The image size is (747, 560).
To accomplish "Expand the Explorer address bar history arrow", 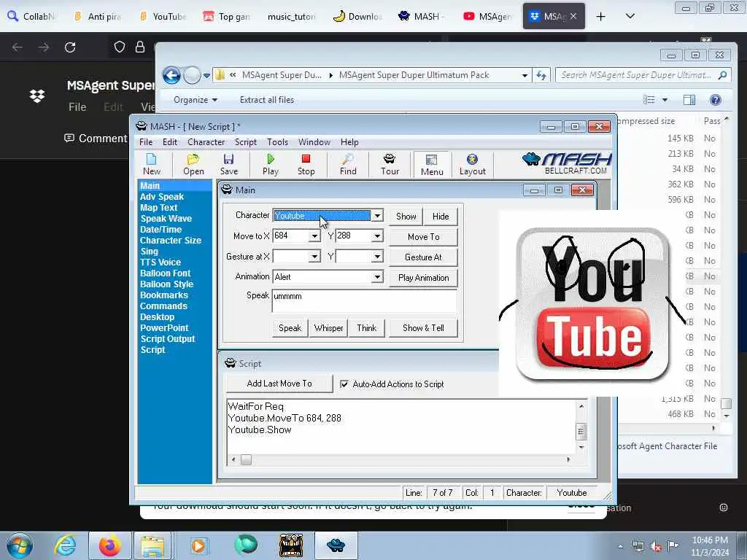I will click(525, 75).
